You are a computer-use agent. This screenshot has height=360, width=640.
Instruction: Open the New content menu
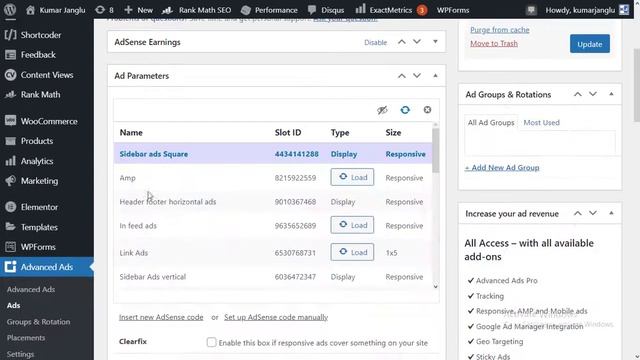click(138, 10)
